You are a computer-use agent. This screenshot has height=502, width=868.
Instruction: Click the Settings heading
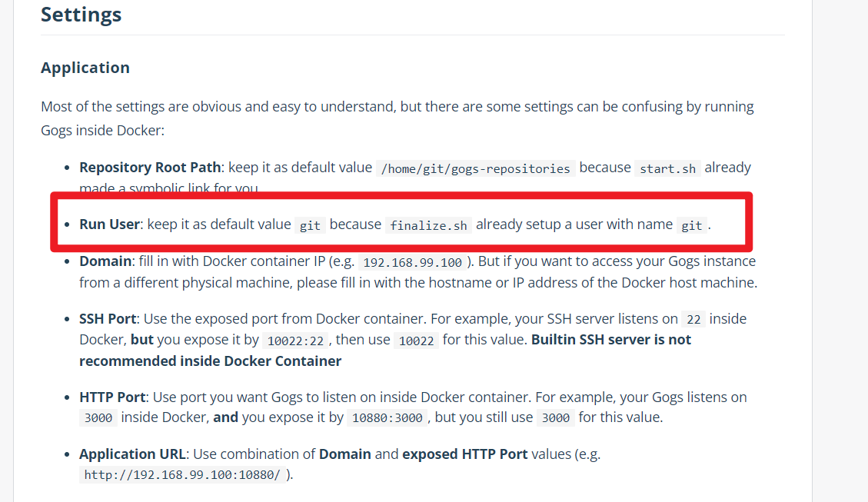tap(81, 15)
